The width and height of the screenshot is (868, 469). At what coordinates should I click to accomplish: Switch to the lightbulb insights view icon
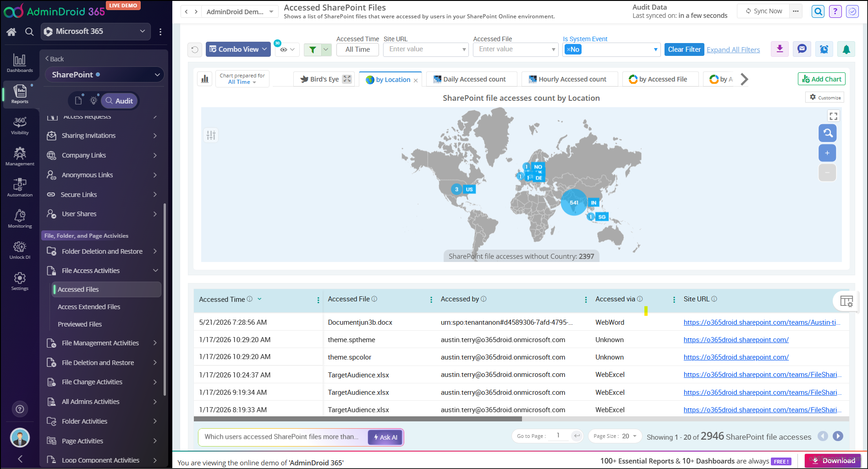point(94,101)
